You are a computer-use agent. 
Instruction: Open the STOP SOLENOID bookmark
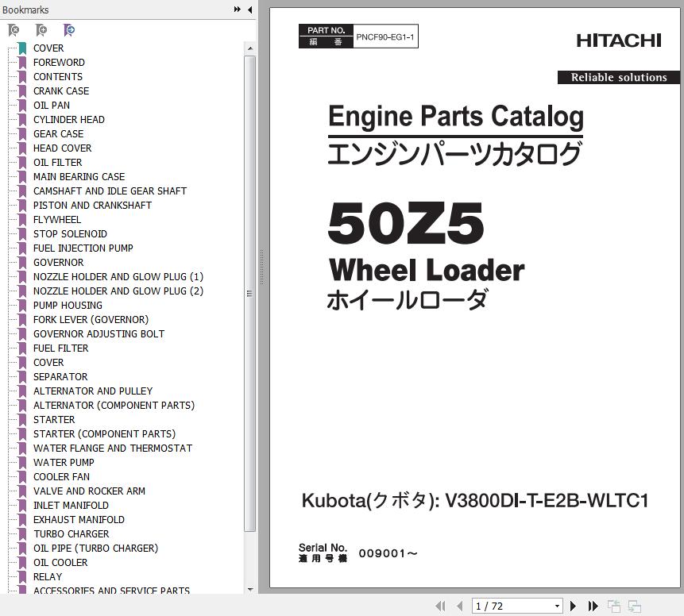(70, 234)
